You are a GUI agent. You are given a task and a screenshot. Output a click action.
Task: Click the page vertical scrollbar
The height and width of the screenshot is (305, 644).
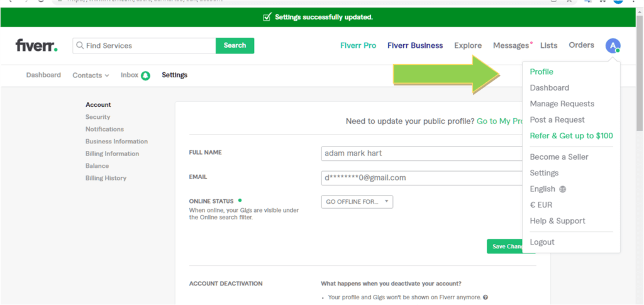click(640, 75)
